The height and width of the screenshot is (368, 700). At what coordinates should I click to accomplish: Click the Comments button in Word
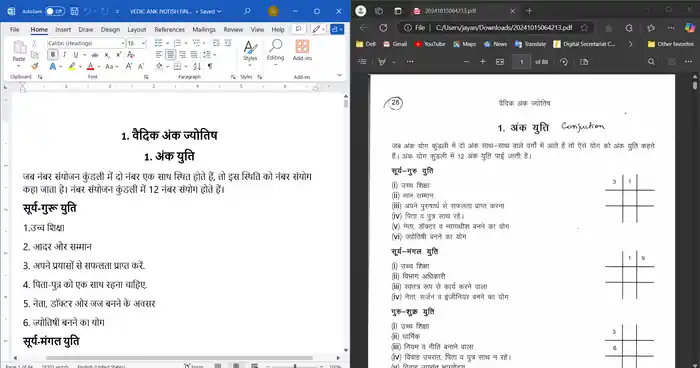pyautogui.click(x=299, y=29)
